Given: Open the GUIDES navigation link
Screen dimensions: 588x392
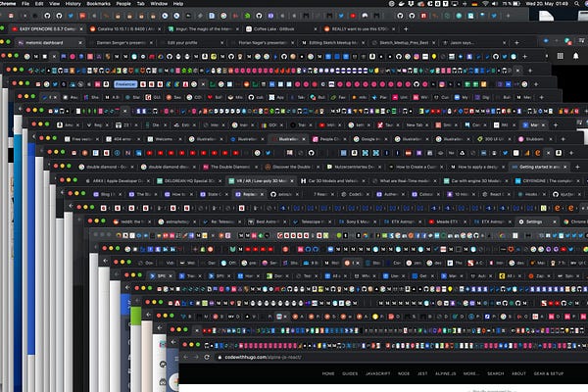Looking at the screenshot, I should [350, 373].
